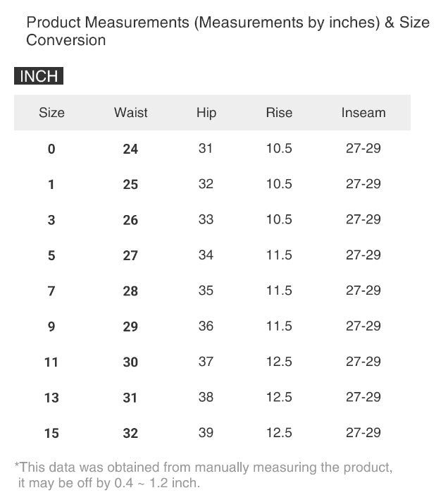The image size is (448, 495).
Task: Click waist value 30 for size 11
Action: 130,362
